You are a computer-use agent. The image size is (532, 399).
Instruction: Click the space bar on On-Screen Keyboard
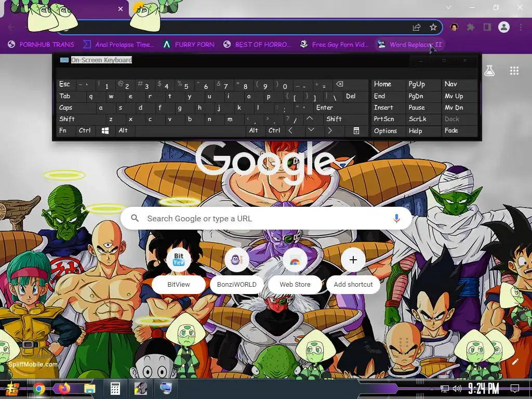point(190,130)
